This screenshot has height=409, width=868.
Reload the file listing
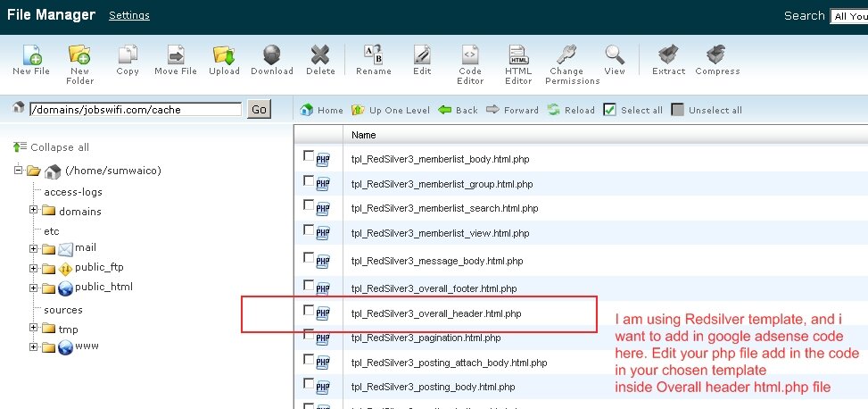coord(571,110)
